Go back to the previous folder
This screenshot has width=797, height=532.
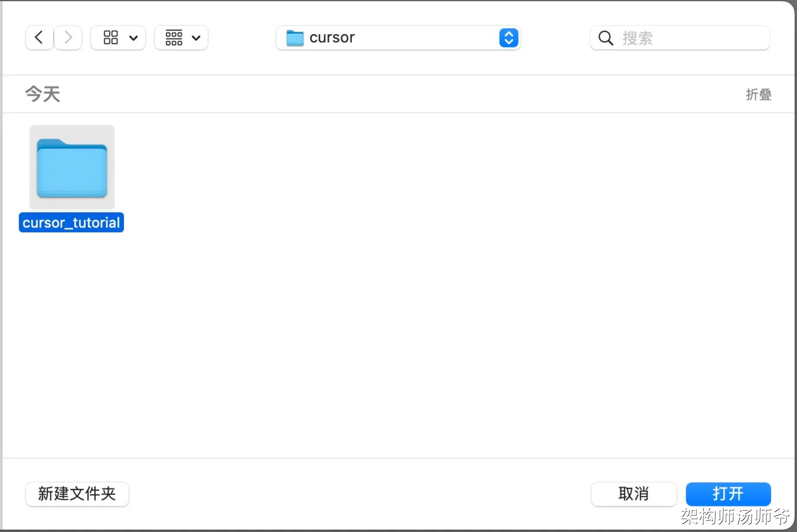[x=39, y=37]
